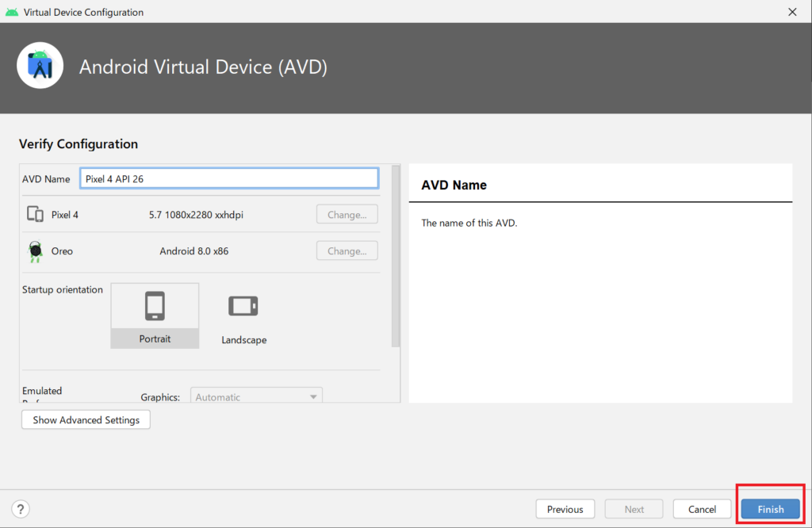Click the Android Studio logo in header

(40, 66)
